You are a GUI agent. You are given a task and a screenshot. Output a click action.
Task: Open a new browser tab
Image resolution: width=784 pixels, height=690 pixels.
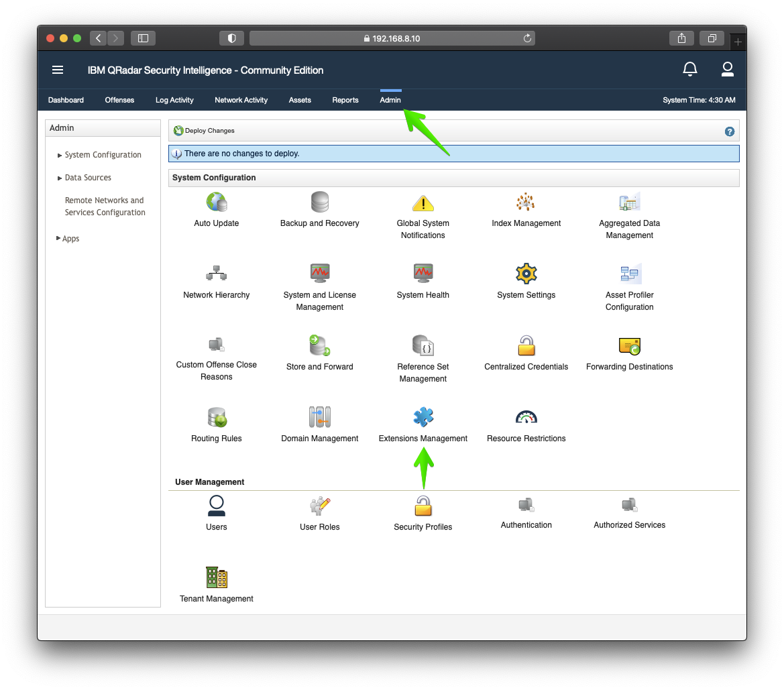pos(738,42)
